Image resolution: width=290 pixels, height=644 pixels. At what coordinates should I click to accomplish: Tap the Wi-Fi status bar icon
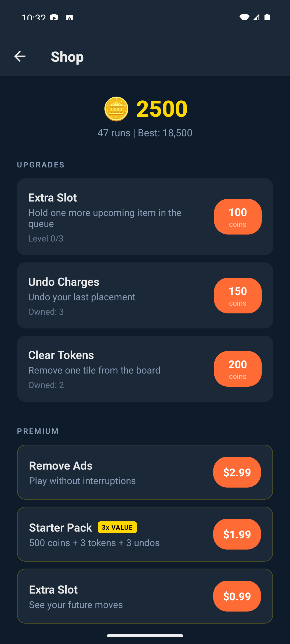(x=244, y=17)
